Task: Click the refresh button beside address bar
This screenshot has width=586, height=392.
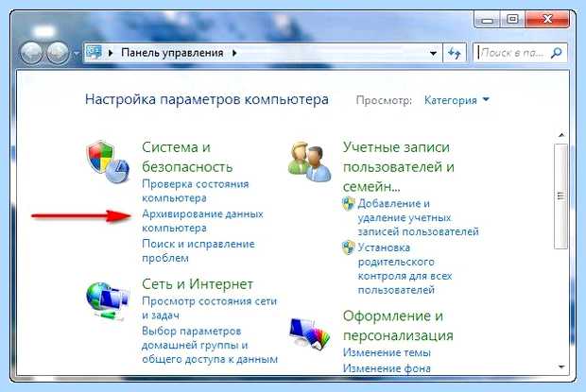Action: pyautogui.click(x=455, y=53)
